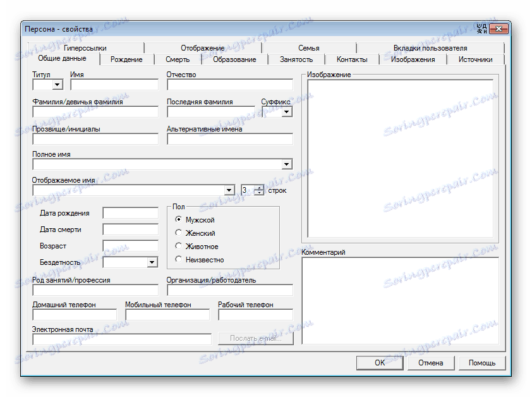Click the Отчество input field
532x397 pixels.
coord(230,85)
